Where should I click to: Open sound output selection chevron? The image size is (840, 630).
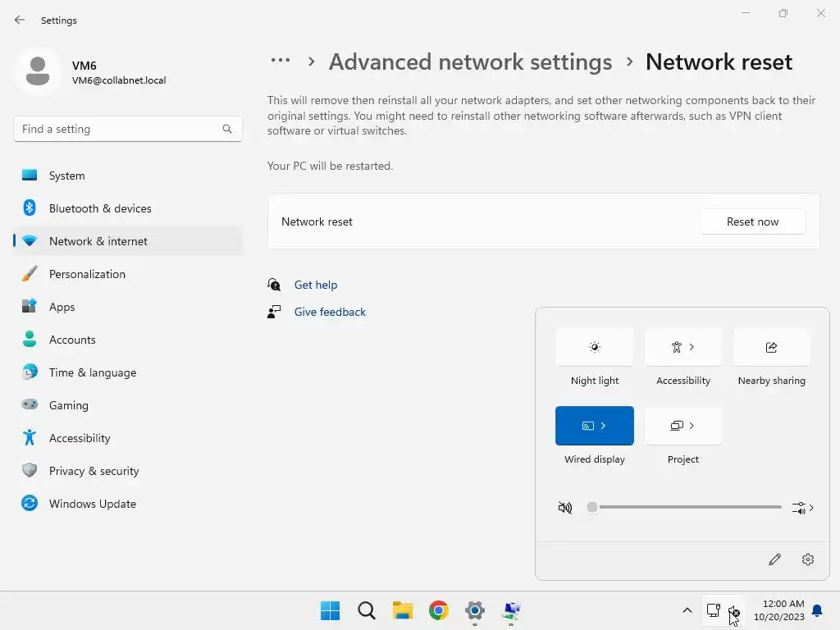803,507
